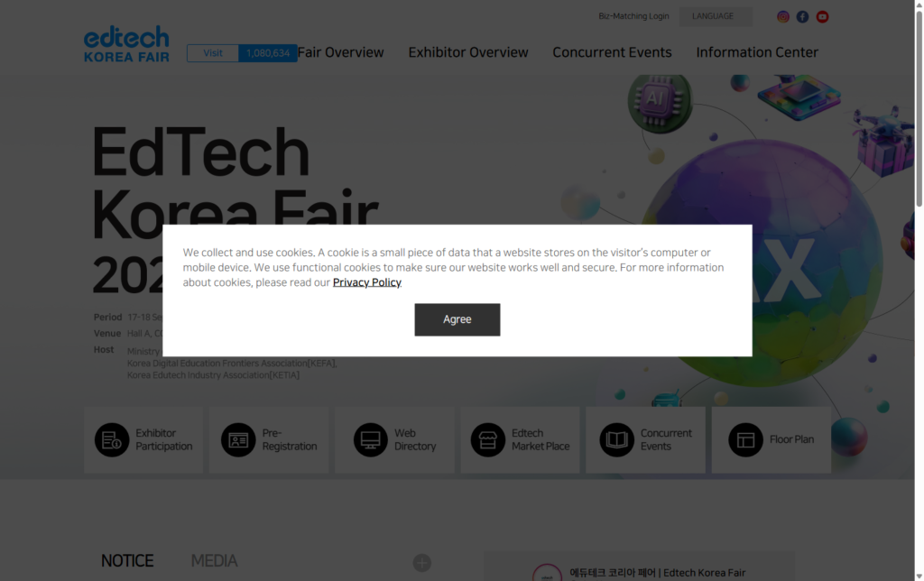Click the Exhibitor Participation icon tile
924x581 pixels.
(x=112, y=440)
